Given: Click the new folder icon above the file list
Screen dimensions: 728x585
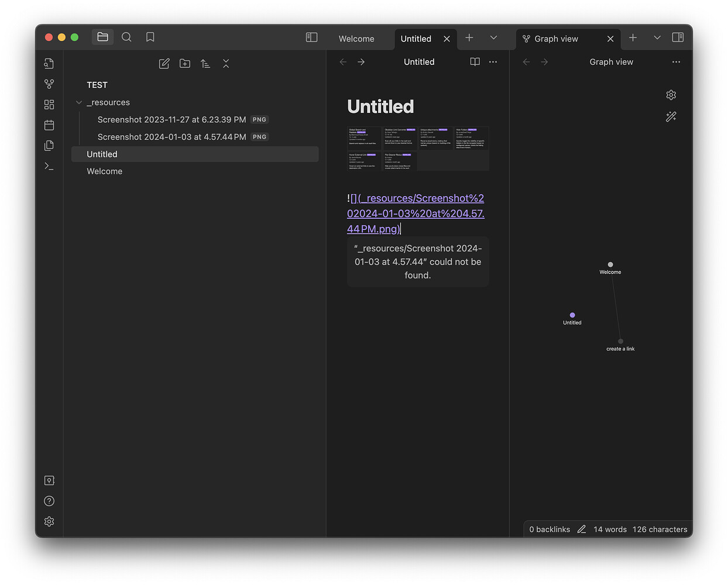Looking at the screenshot, I should pos(185,63).
